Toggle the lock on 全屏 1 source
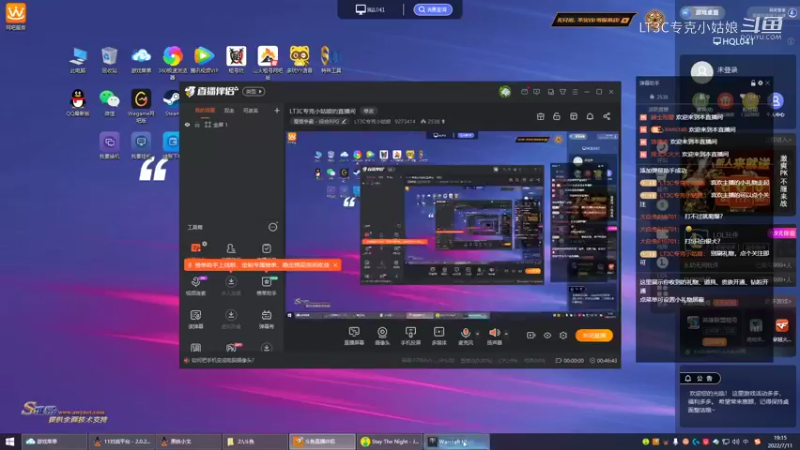This screenshot has height=450, width=800. [197, 125]
